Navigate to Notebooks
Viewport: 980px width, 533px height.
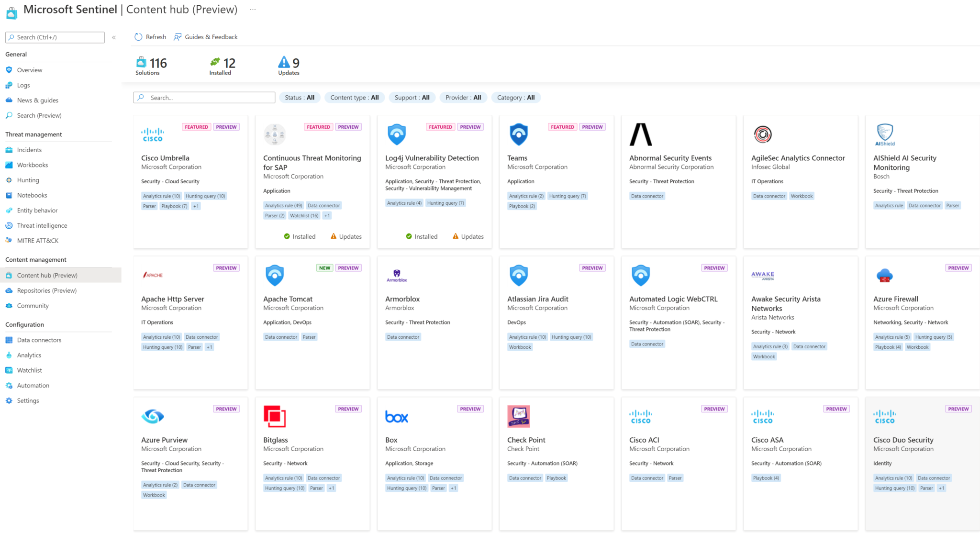[x=31, y=195]
